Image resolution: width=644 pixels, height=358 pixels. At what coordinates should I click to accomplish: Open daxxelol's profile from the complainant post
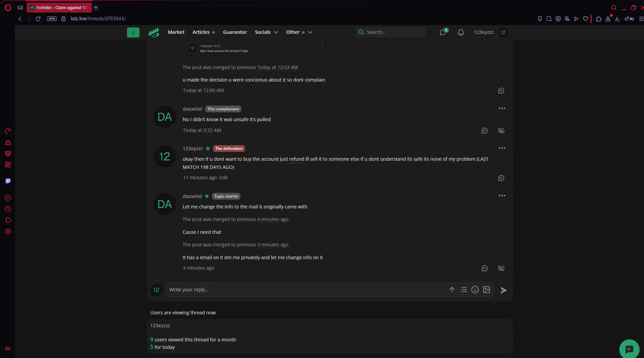click(x=192, y=109)
